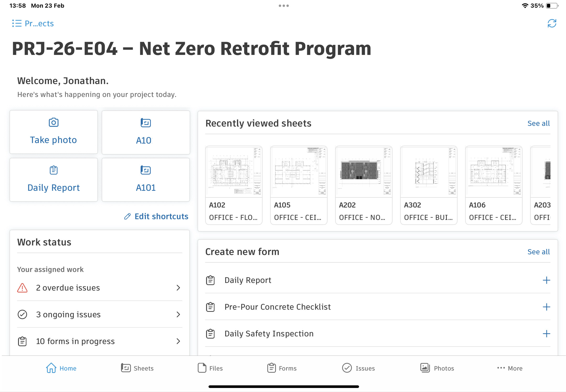This screenshot has width=566, height=392.
Task: Switch to the Sheets tab
Action: [x=137, y=368]
